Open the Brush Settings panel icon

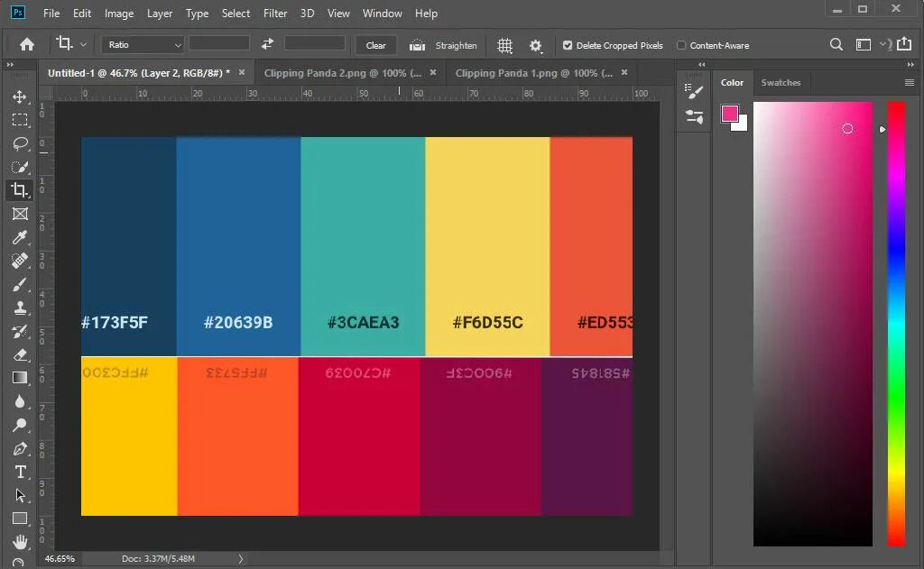click(694, 91)
